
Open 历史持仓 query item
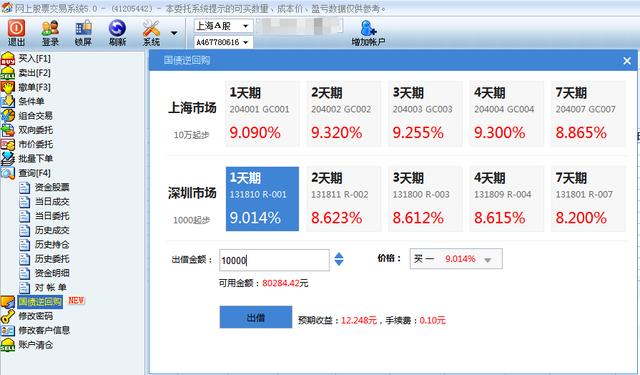(x=52, y=244)
